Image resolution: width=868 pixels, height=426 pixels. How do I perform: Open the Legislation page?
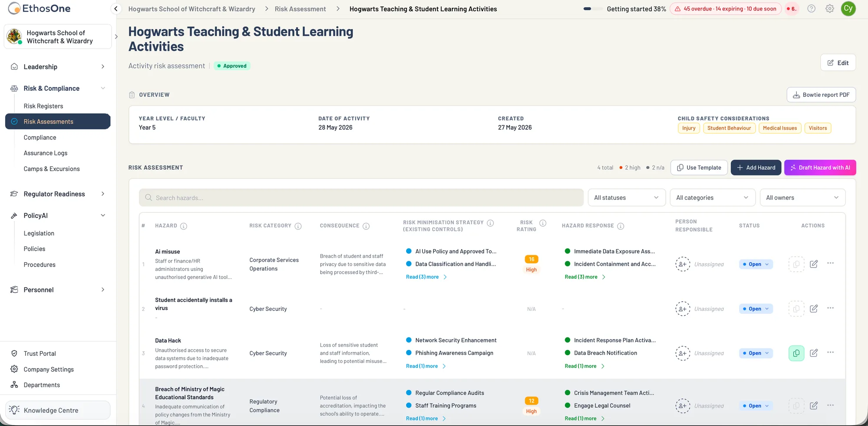[39, 233]
